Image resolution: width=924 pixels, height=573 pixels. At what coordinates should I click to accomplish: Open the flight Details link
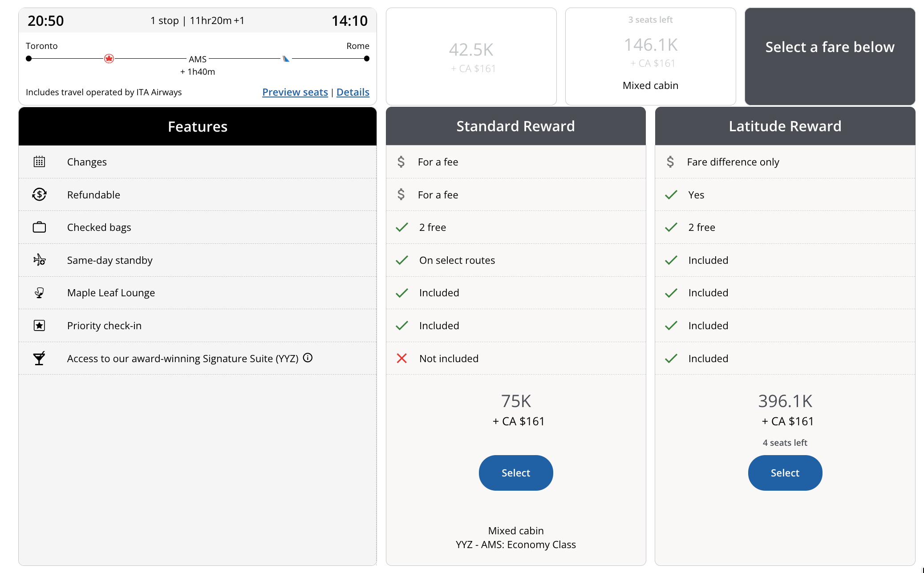tap(353, 92)
